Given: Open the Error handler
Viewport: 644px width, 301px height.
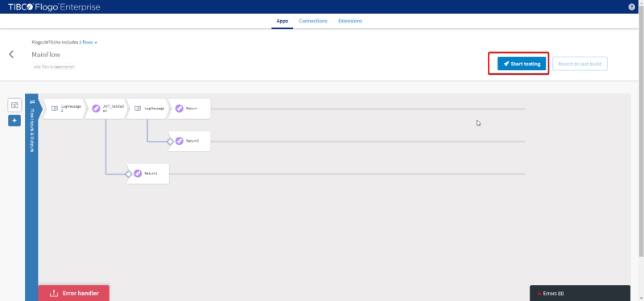Looking at the screenshot, I should tap(74, 293).
